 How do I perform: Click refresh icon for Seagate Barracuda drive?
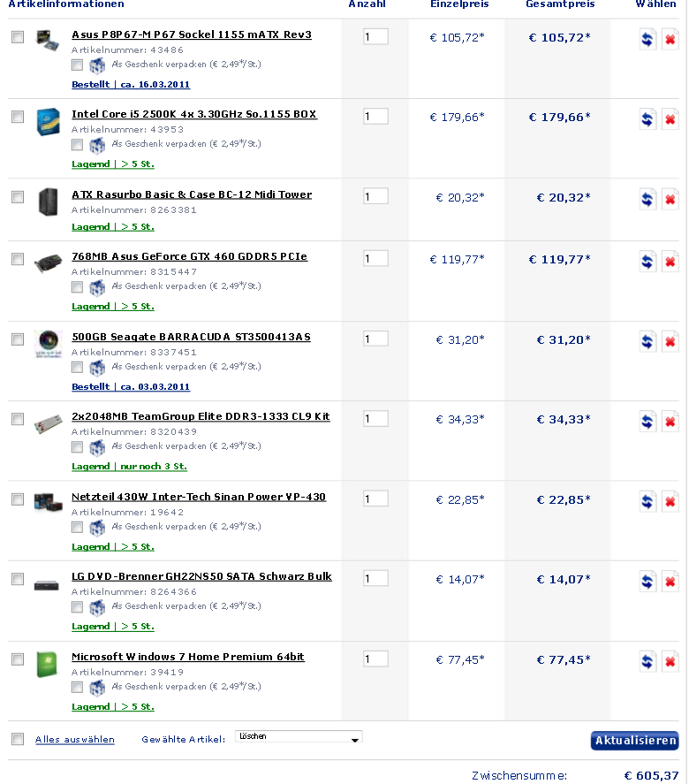647,341
